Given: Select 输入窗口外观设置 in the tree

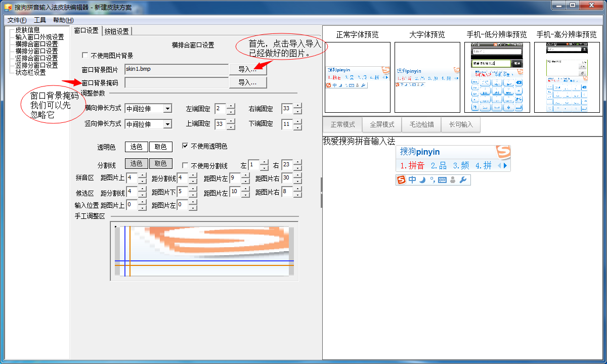Looking at the screenshot, I should (39, 37).
